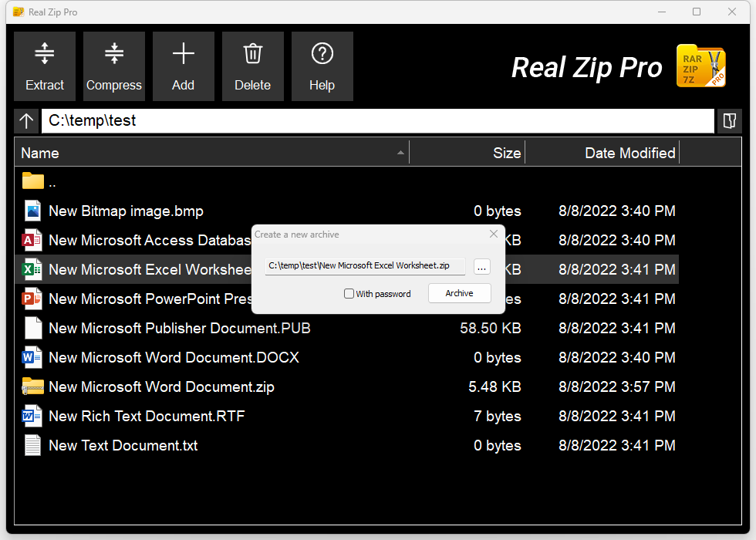Click the Archive button
Screen dimensions: 756x540
(x=459, y=293)
